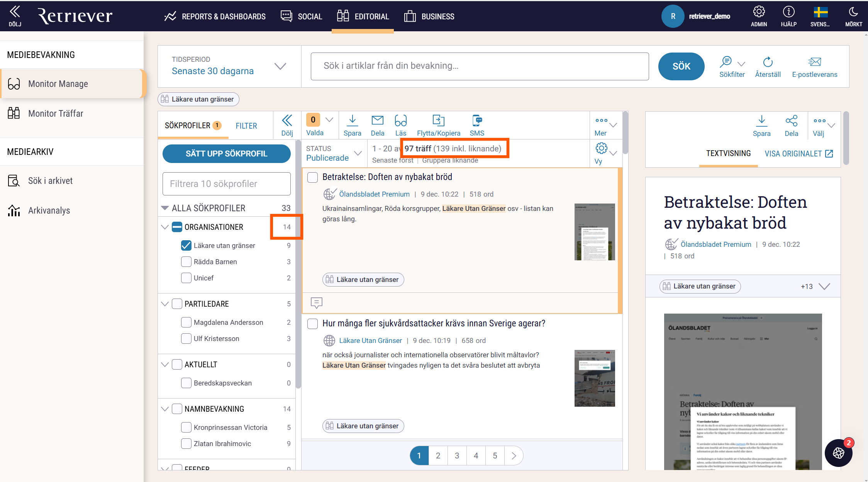Viewport: 868px width, 482px height.
Task: Open REPORTS & DASHBOARDS menu
Action: [x=215, y=16]
